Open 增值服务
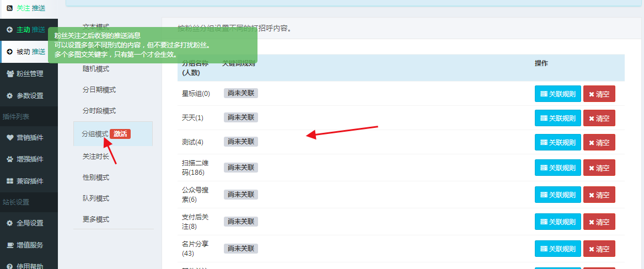 (29, 245)
